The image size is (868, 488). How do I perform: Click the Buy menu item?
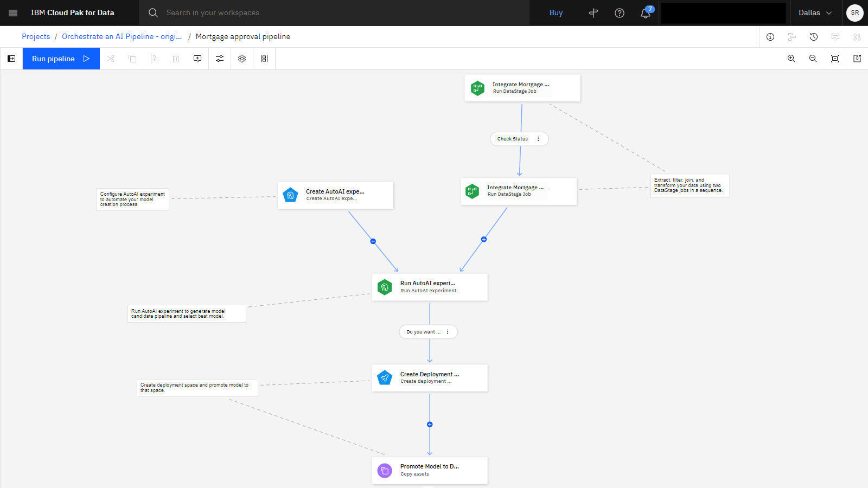556,13
